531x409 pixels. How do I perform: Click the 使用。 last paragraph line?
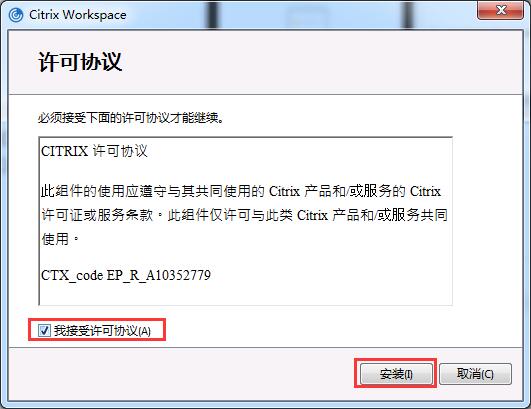point(60,239)
